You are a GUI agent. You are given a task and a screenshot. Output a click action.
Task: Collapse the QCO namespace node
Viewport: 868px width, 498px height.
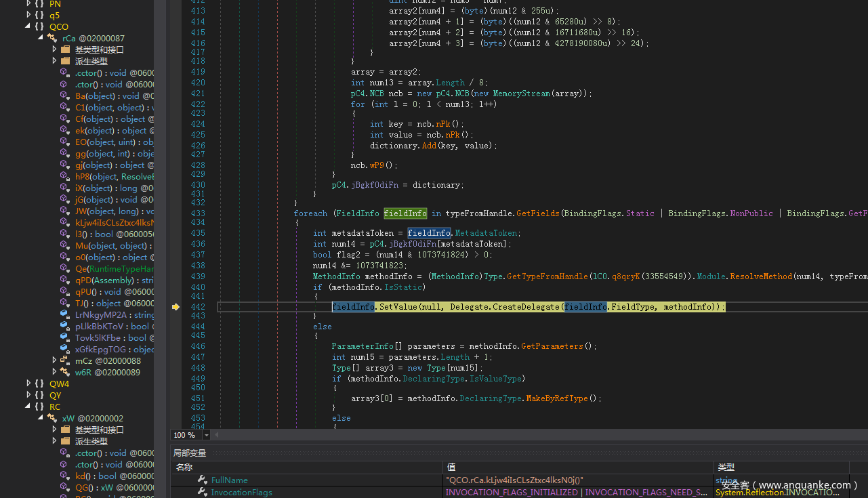(x=28, y=27)
